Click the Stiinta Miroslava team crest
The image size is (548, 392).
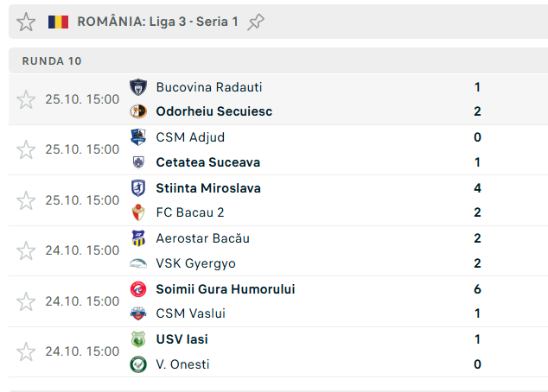coord(138,188)
